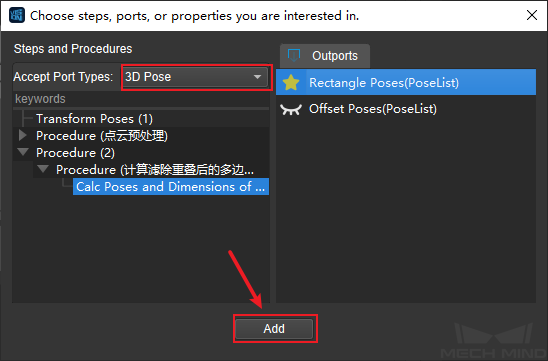Click the Outports tab port icon
Screen dimensions: 548x361
point(294,56)
